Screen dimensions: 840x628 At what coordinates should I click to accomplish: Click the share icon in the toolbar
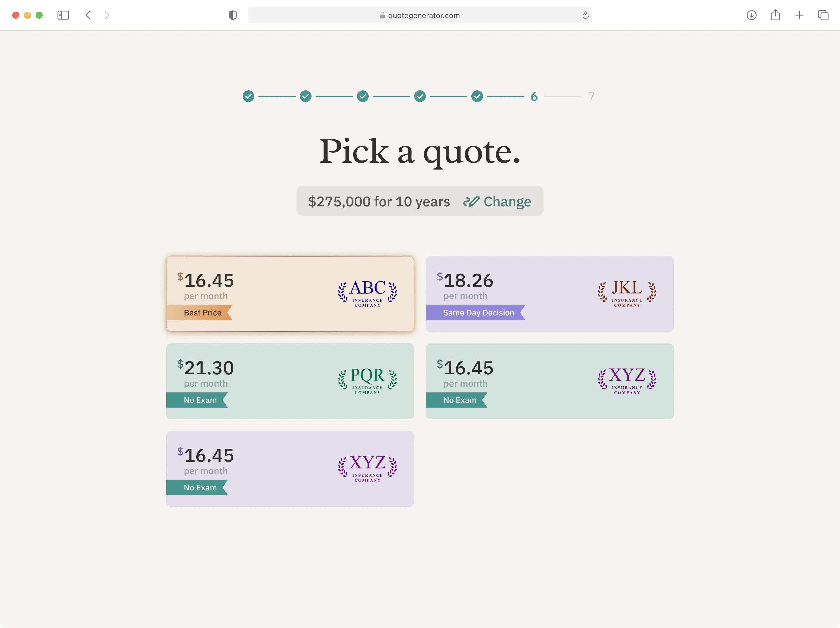tap(775, 15)
